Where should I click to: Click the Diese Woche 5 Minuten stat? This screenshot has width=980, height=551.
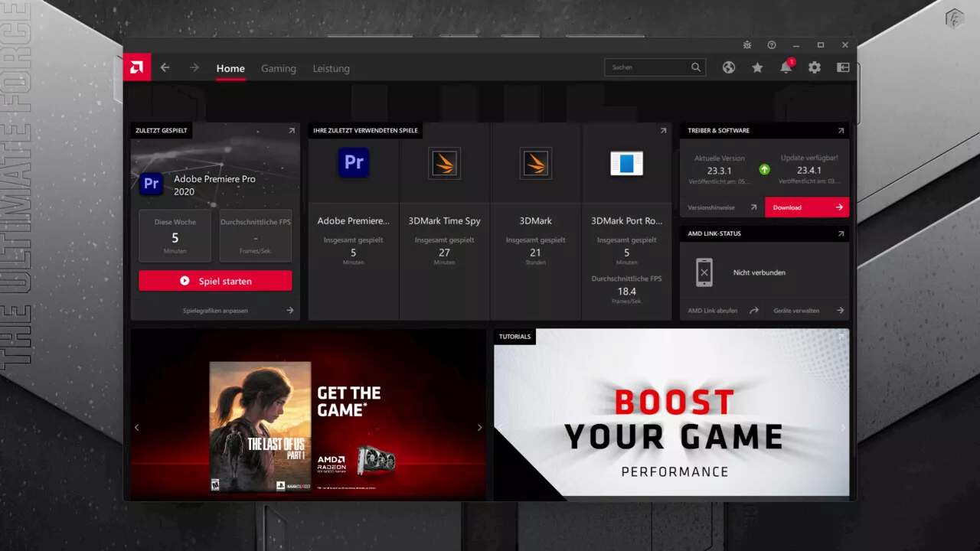[175, 236]
